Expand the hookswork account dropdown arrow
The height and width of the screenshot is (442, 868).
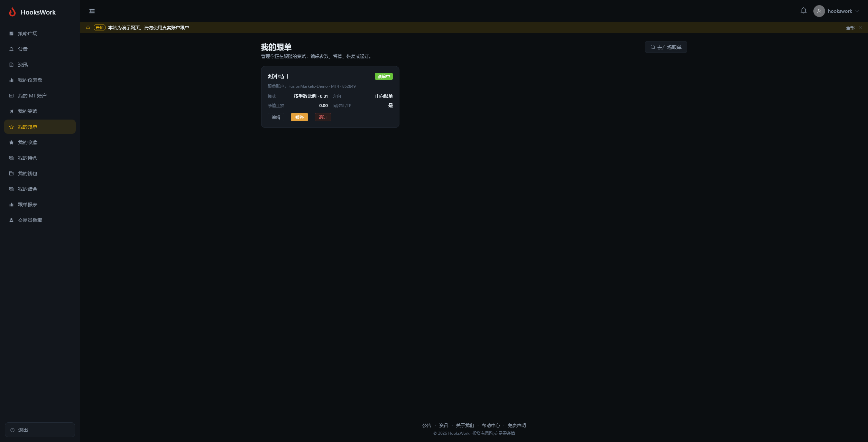point(857,11)
